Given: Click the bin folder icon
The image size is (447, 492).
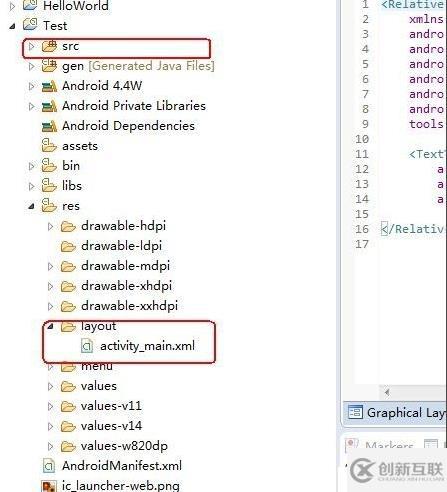Looking at the screenshot, I should [x=49, y=166].
